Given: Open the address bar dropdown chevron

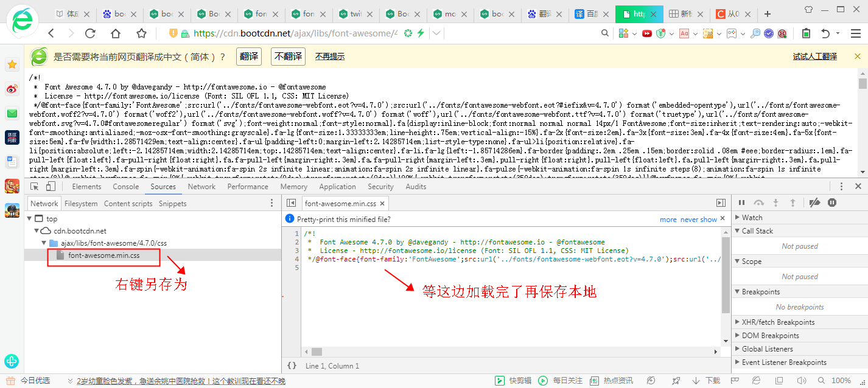Looking at the screenshot, I should [437, 33].
